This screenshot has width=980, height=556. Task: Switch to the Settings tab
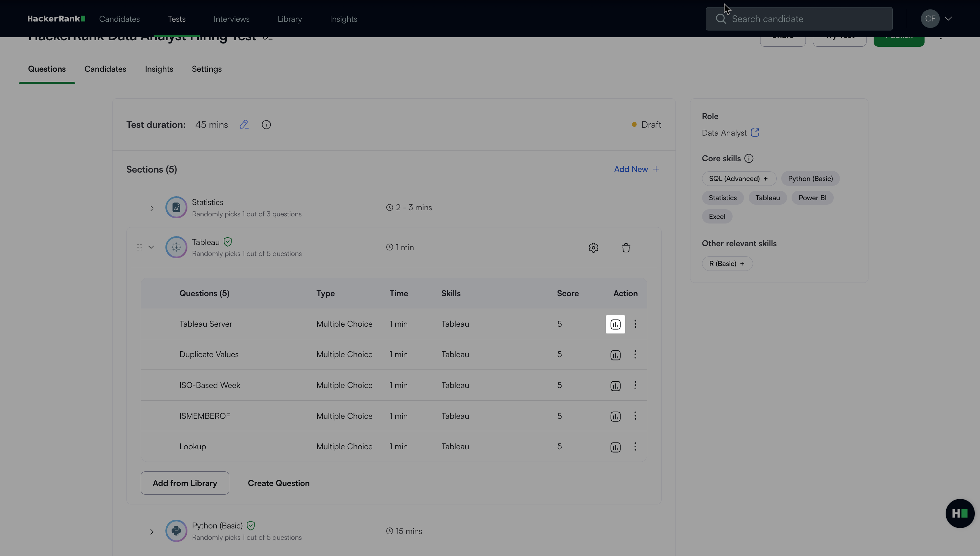(207, 69)
